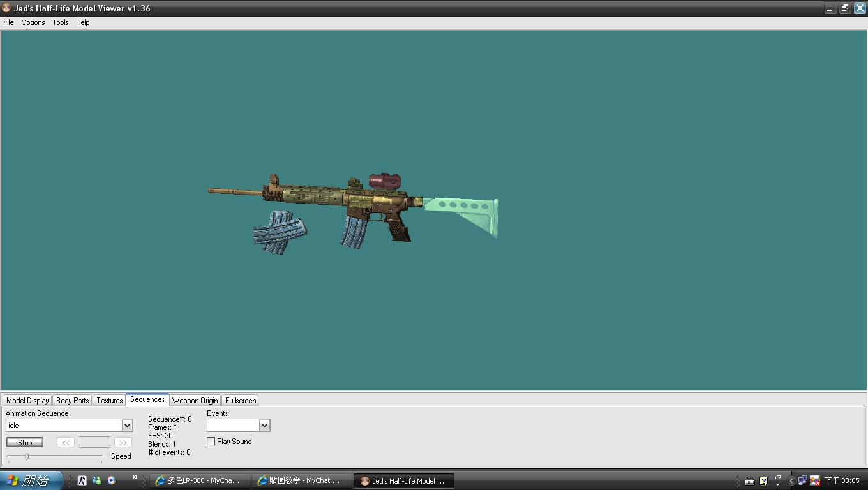
Task: Open the Tools menu
Action: 61,22
